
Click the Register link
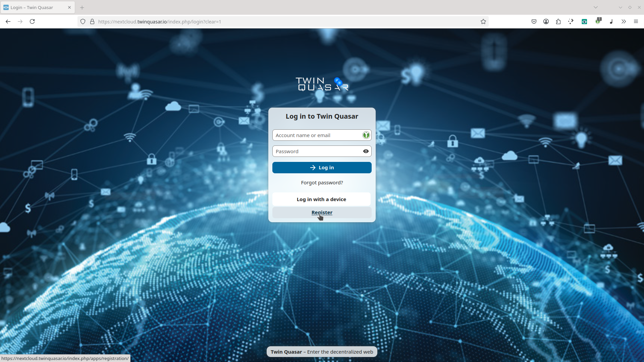coord(322,213)
